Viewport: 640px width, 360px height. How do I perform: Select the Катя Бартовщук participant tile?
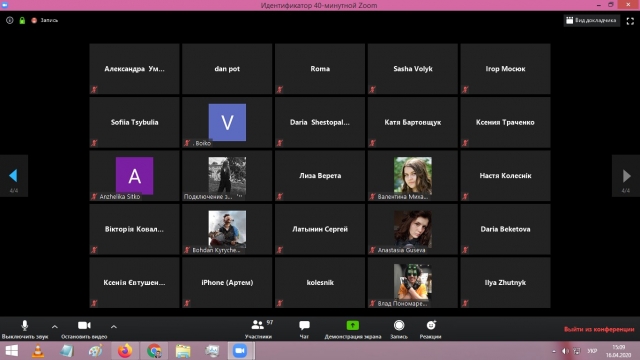pos(413,122)
